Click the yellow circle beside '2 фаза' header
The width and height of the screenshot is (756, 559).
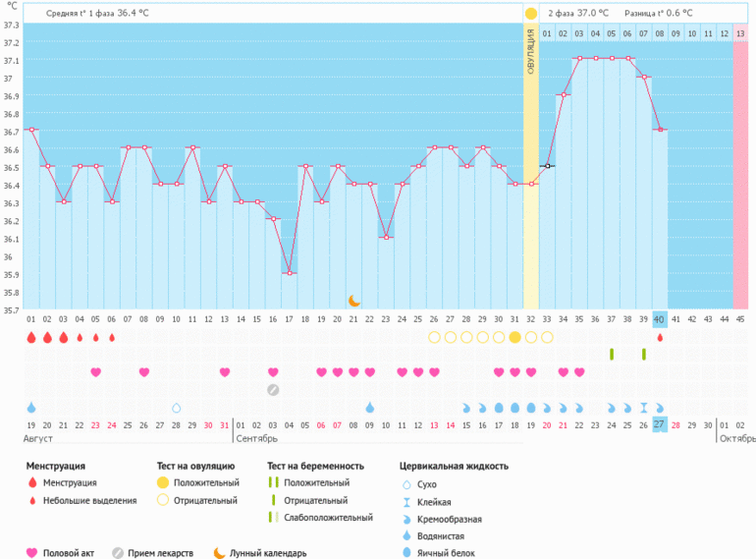pos(531,14)
